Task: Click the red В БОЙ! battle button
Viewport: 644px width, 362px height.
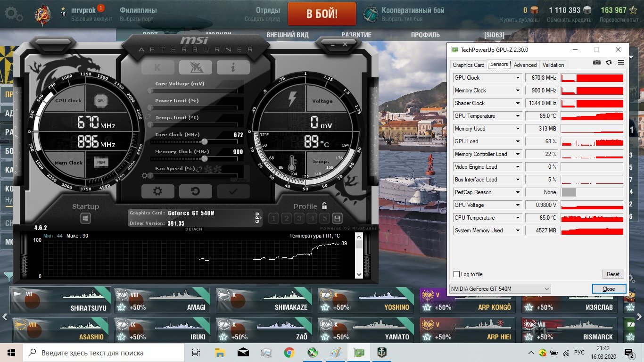Action: coord(322,14)
